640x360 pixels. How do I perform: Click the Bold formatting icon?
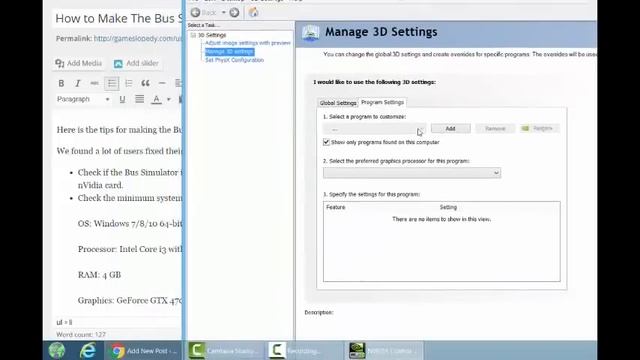[61, 83]
